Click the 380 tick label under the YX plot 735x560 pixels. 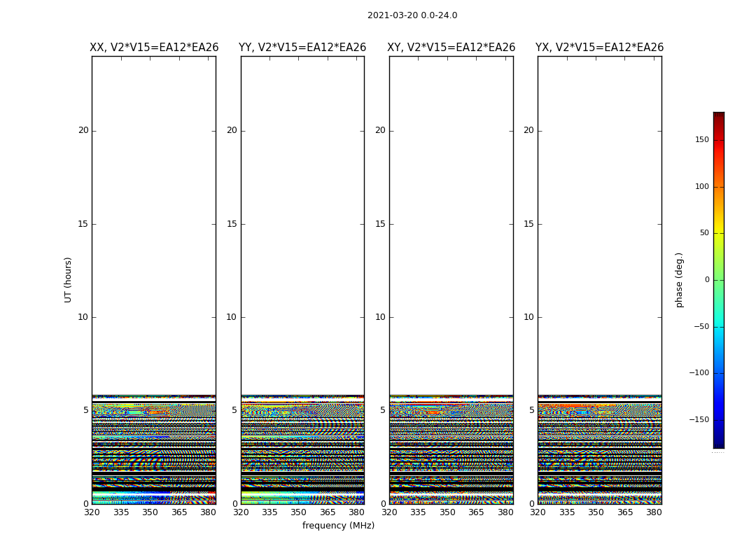coord(654,512)
